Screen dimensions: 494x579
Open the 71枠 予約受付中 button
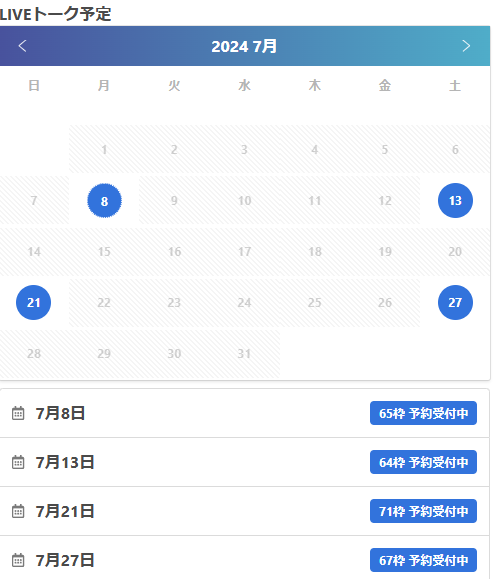coord(423,511)
